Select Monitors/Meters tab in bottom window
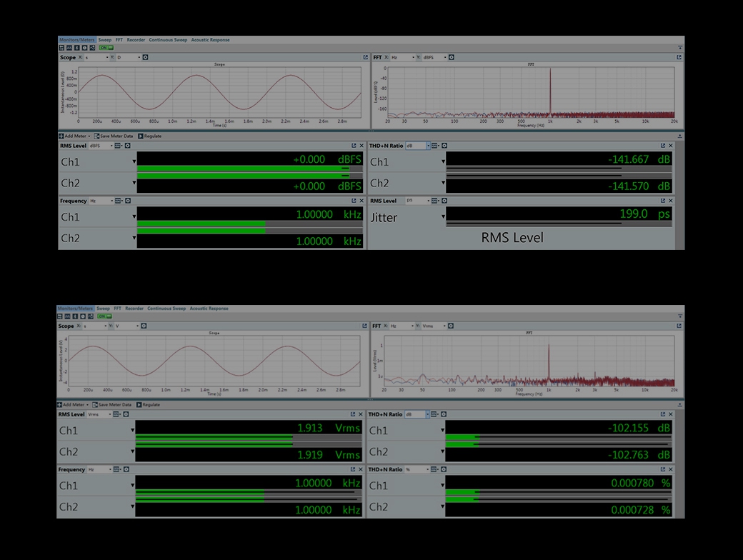Image resolution: width=743 pixels, height=560 pixels. coord(75,309)
